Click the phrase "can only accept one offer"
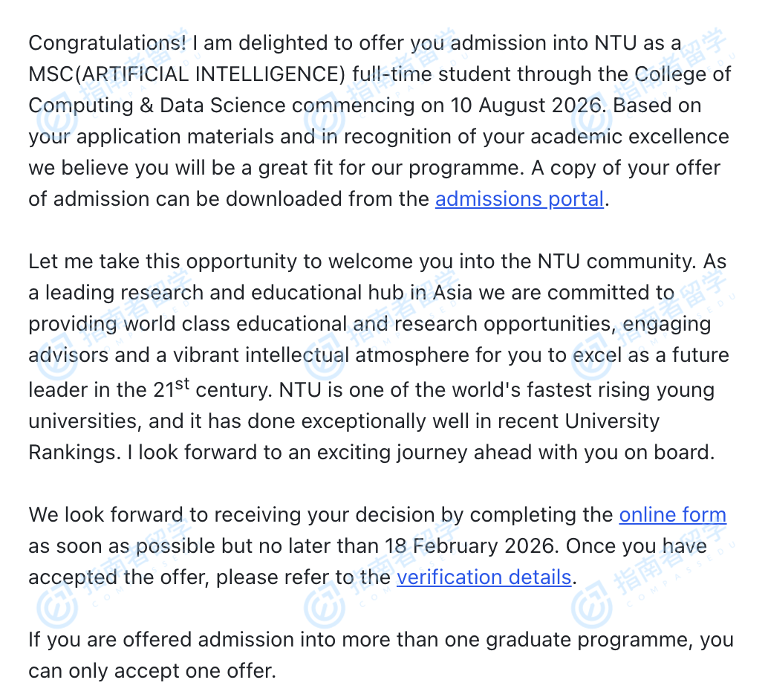768x700 pixels. click(152, 671)
